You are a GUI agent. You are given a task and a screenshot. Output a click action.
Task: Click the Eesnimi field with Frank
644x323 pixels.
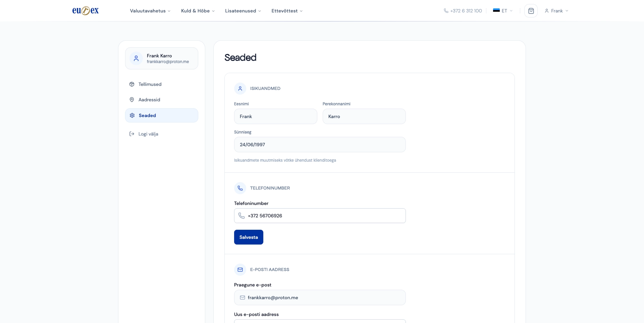[x=276, y=116]
